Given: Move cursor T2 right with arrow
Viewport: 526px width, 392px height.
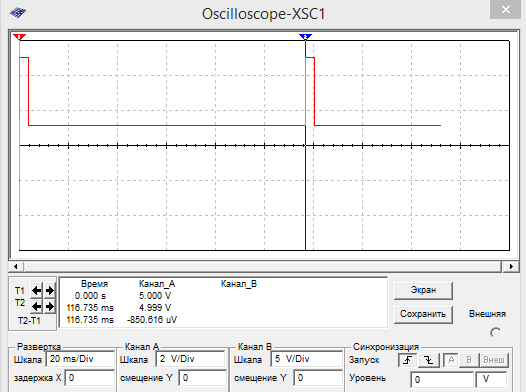Looking at the screenshot, I should point(50,306).
